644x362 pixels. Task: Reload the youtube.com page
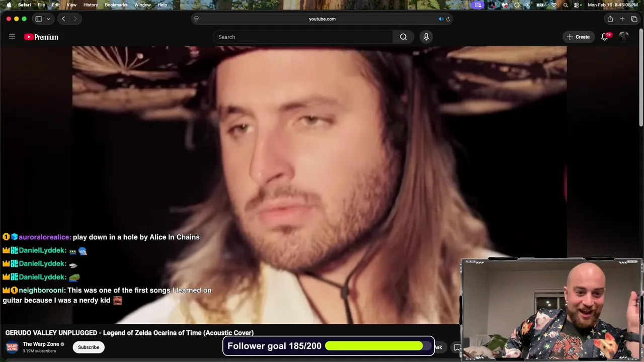[x=448, y=19]
